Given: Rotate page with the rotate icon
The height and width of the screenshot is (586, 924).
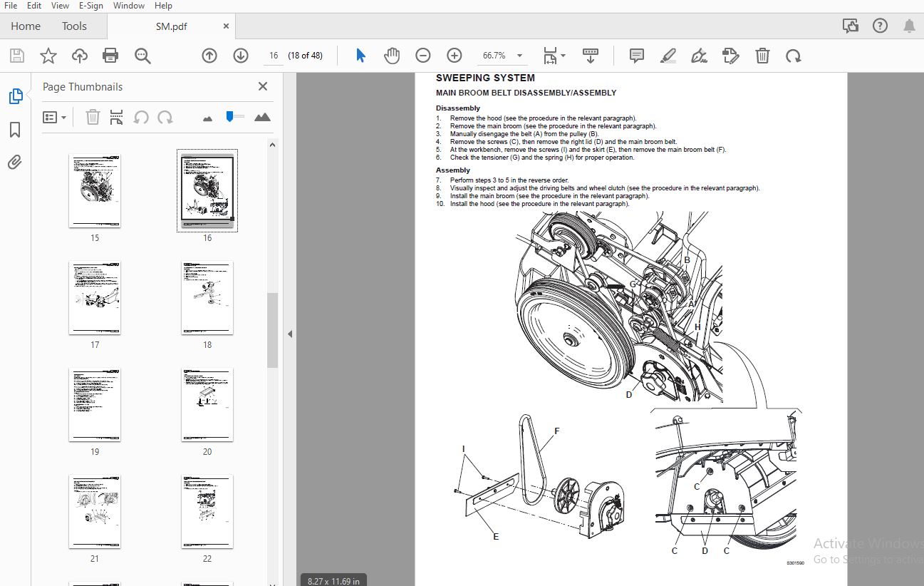Looking at the screenshot, I should point(793,56).
